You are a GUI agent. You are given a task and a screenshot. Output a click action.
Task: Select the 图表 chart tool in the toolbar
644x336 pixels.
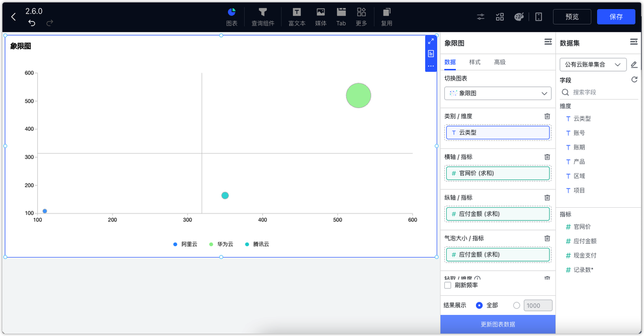[x=231, y=16]
